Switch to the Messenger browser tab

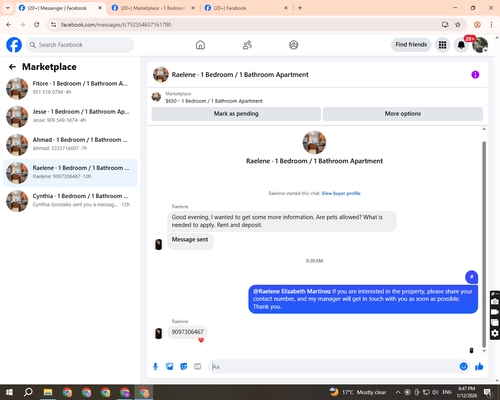click(60, 8)
